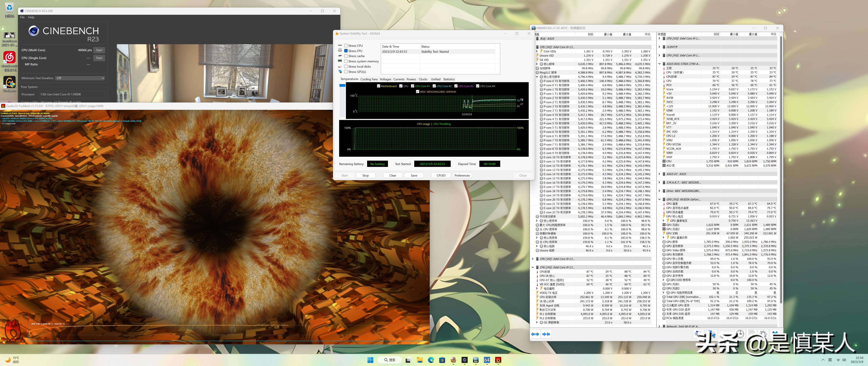Screen dimensions: 868x366
Task: Enable the Stress CPU checkbox
Action: (346, 45)
